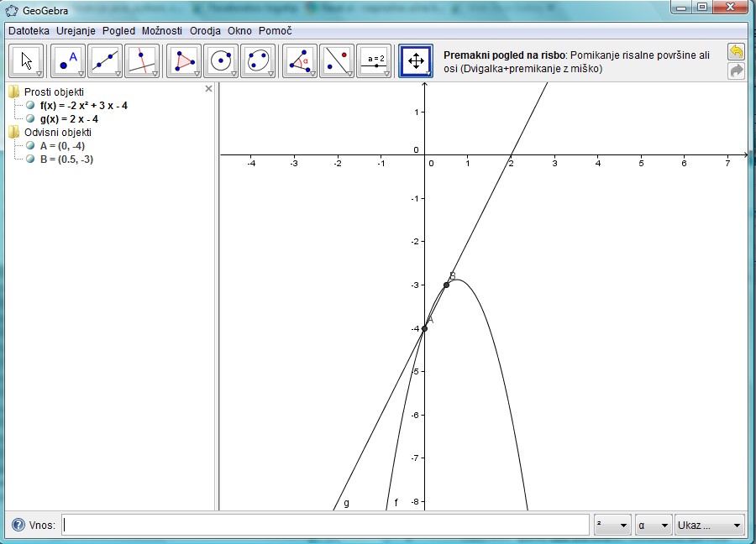Open the Datoteka menu

(x=29, y=30)
